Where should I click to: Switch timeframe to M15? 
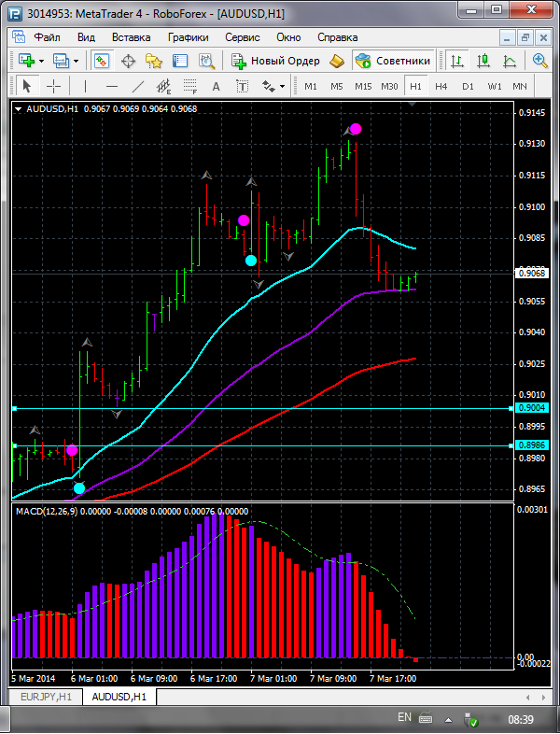(x=363, y=87)
